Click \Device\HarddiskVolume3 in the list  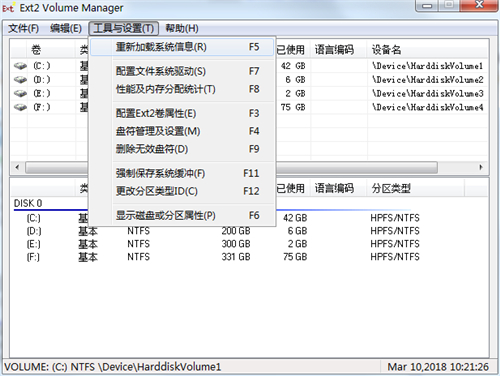[427, 93]
